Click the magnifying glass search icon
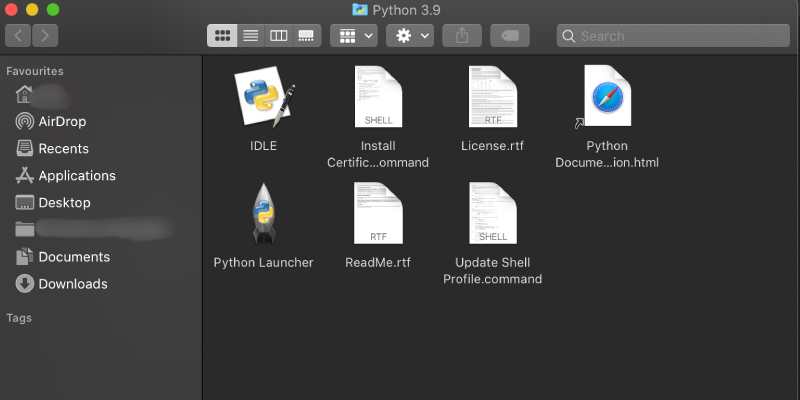This screenshot has width=800, height=400. coord(568,36)
